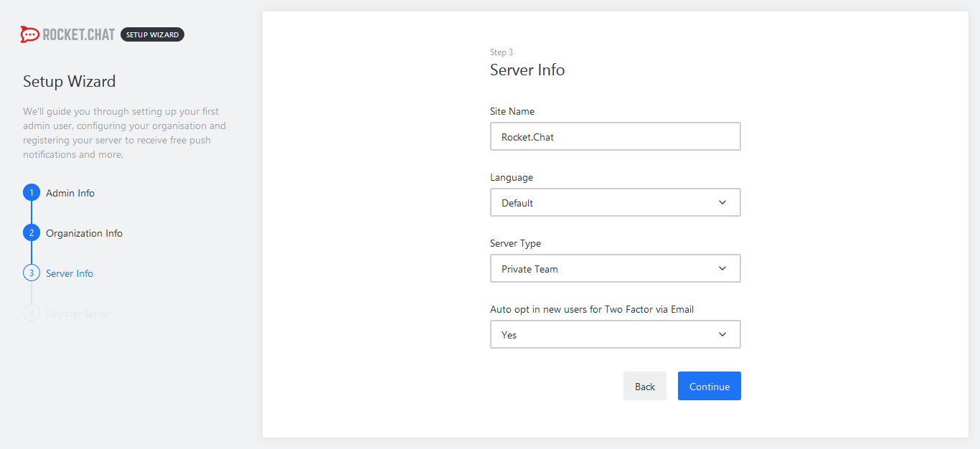Open the Two Factor via Email dropdown
The width and height of the screenshot is (980, 449).
coord(616,334)
